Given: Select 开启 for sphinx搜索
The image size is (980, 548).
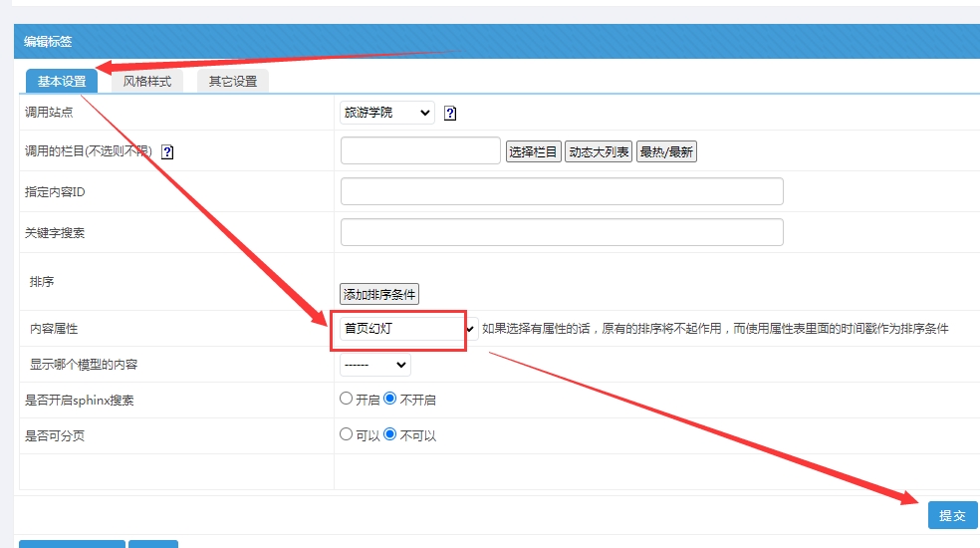Looking at the screenshot, I should [347, 399].
